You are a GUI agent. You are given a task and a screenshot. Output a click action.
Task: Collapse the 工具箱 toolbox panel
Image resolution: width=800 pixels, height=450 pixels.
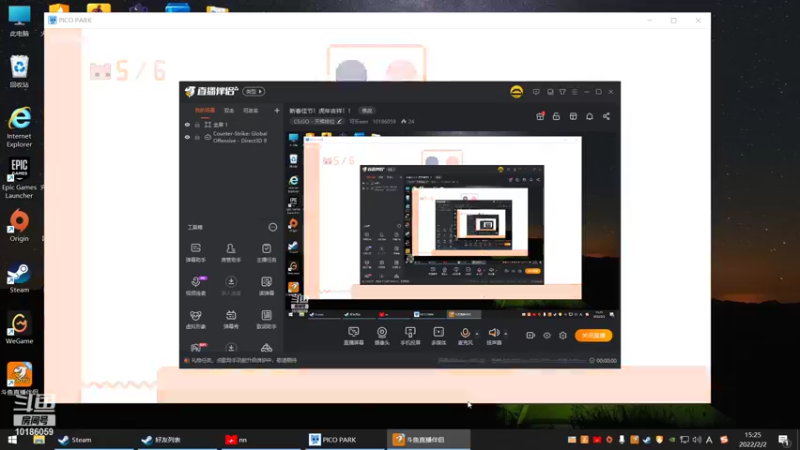click(272, 227)
